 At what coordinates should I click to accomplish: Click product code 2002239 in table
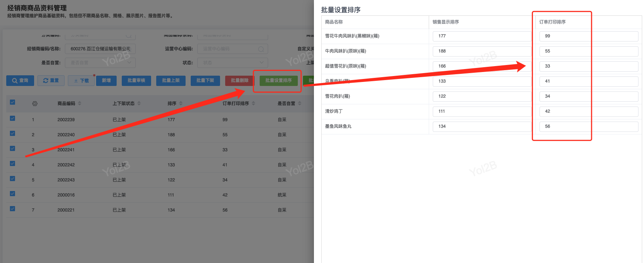coord(66,120)
